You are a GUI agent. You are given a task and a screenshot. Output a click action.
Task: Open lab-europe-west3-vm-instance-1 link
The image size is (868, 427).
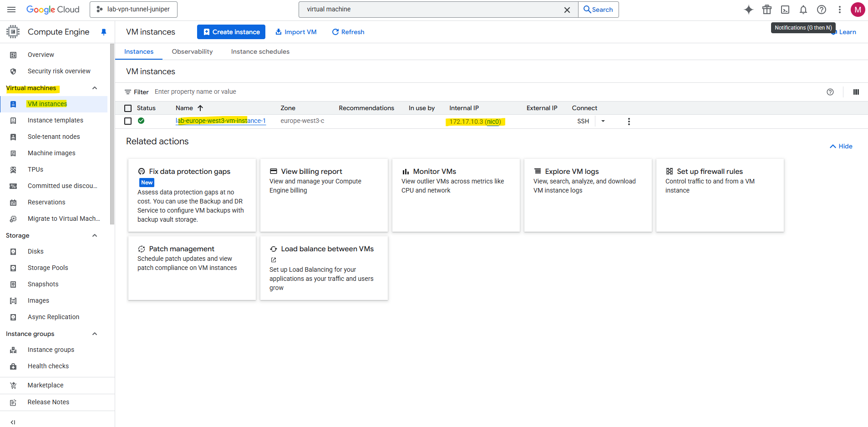[x=221, y=121]
